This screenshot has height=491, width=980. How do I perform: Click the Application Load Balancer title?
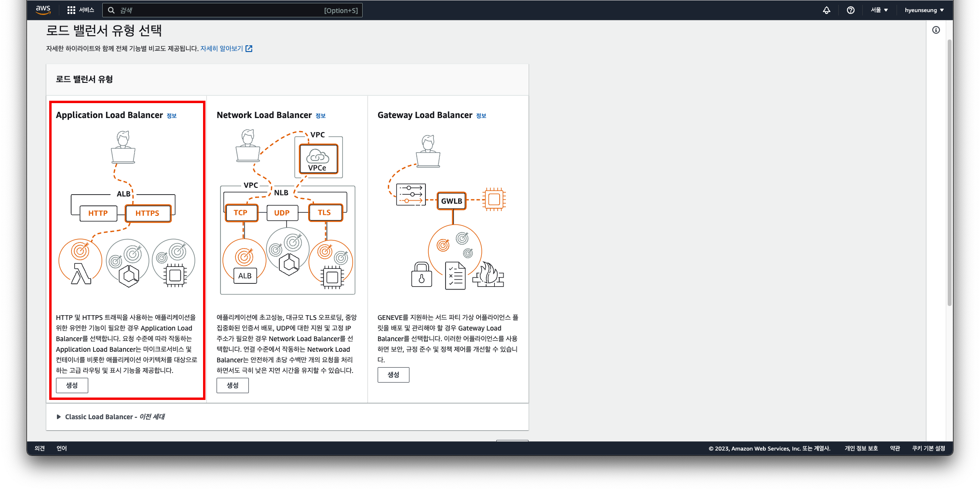click(109, 115)
